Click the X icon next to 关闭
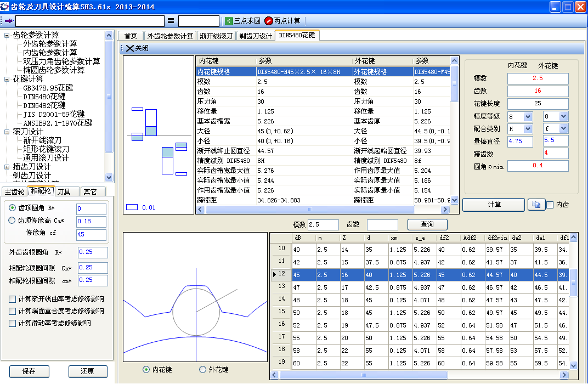 [x=130, y=48]
